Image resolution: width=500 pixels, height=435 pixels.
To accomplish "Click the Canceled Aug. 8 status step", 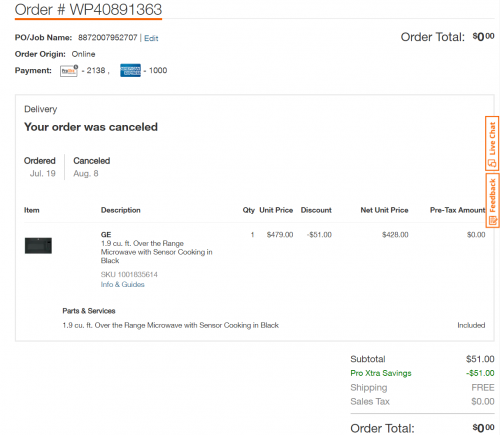I will [x=92, y=167].
